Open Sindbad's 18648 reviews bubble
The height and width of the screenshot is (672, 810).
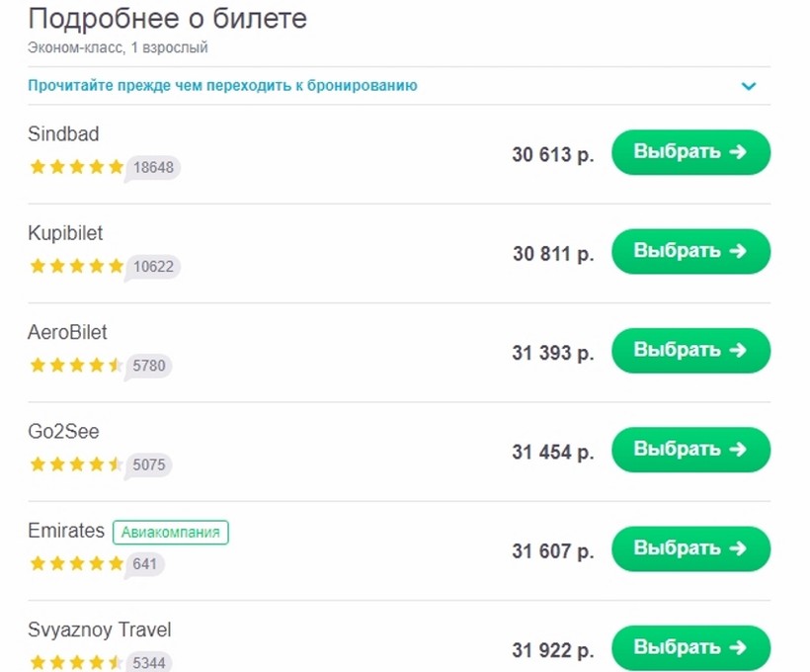(153, 168)
